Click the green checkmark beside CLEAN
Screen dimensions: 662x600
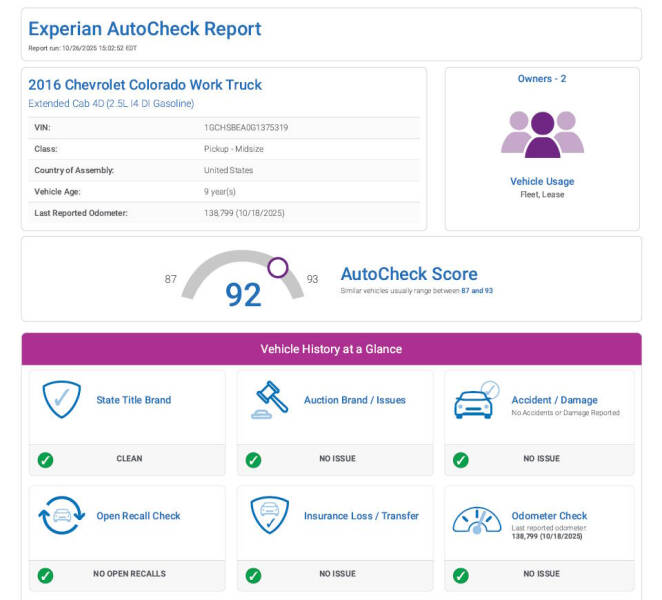click(x=45, y=459)
